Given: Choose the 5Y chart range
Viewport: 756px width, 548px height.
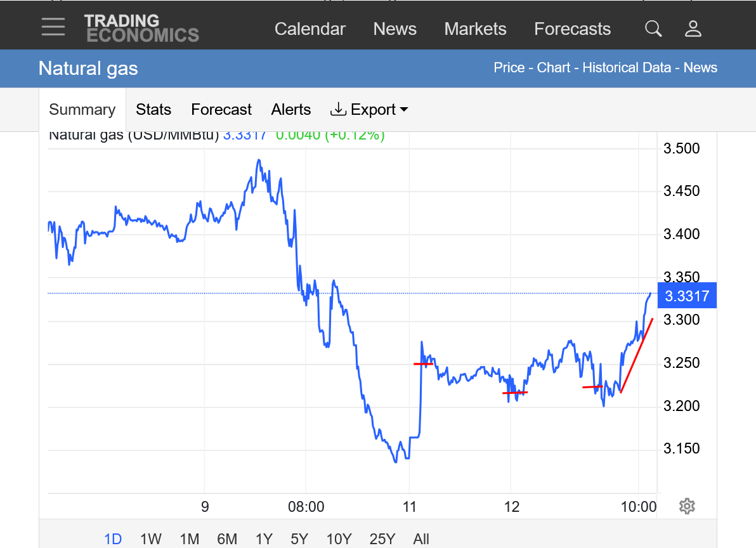Looking at the screenshot, I should point(299,539).
